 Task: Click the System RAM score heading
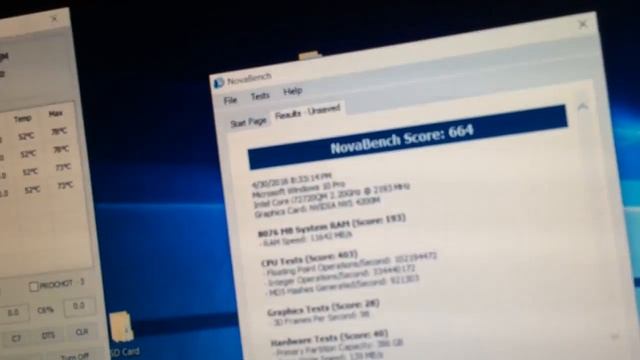click(331, 225)
